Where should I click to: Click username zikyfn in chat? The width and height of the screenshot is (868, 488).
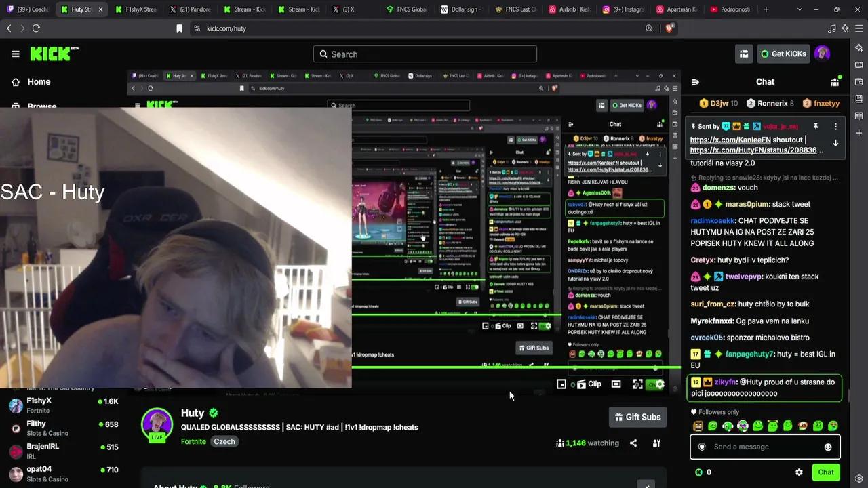(x=725, y=382)
